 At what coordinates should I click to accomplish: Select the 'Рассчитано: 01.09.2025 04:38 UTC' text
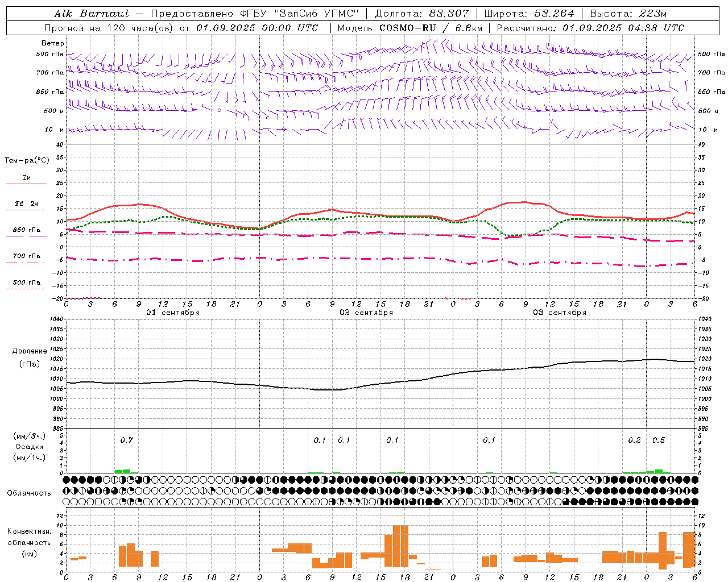(x=590, y=28)
